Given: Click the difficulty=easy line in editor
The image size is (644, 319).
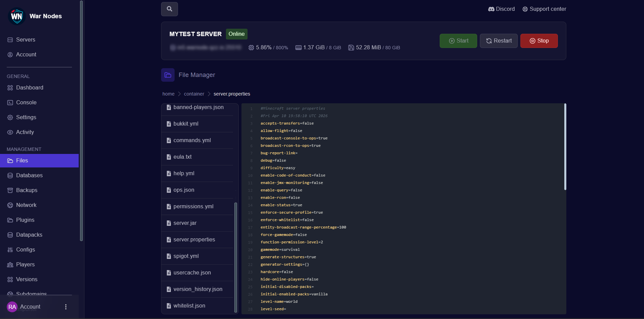Looking at the screenshot, I should [278, 168].
